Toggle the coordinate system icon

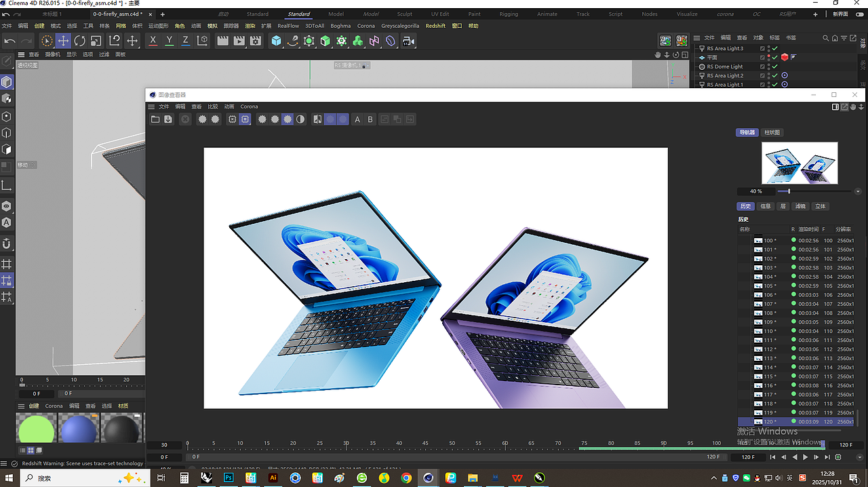pyautogui.click(x=201, y=41)
